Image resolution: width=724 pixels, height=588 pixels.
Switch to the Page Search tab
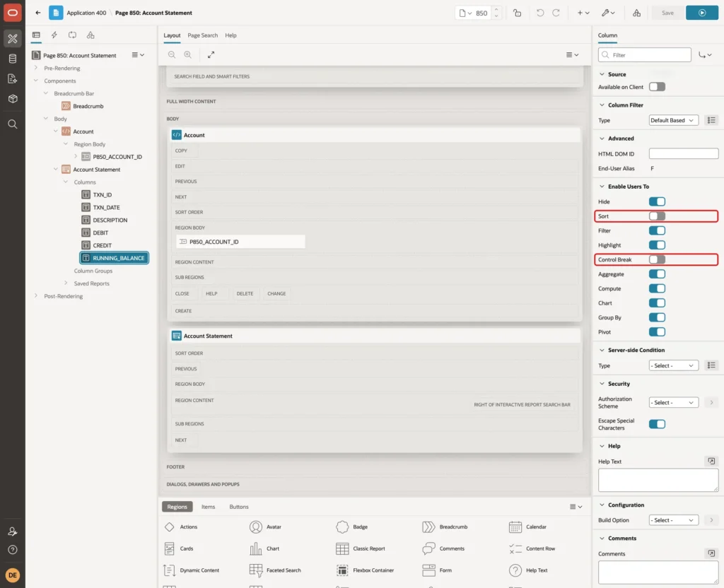point(202,35)
